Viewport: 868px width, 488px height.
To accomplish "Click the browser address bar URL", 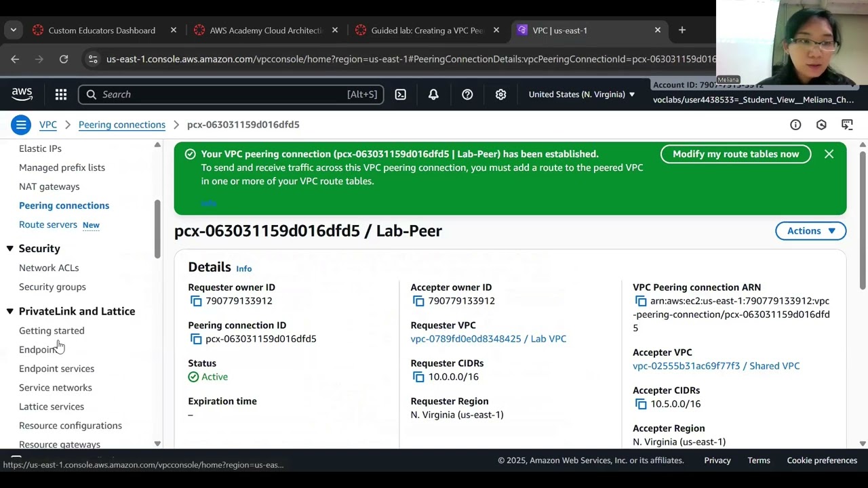I will (x=411, y=59).
